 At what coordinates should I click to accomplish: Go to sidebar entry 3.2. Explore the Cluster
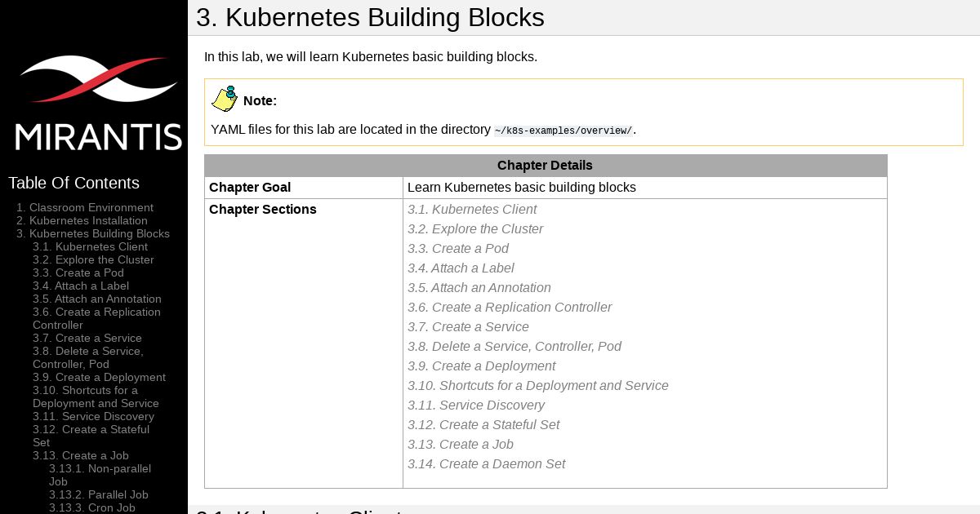93,259
